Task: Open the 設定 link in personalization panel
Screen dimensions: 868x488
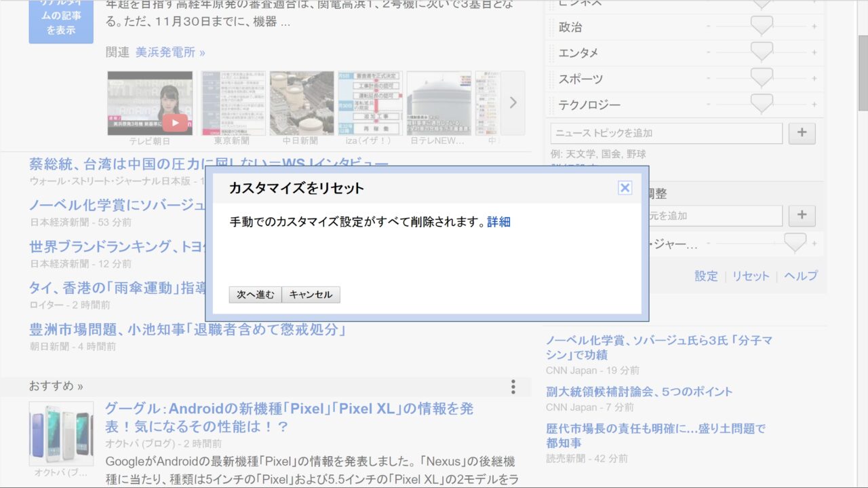Action: click(705, 276)
